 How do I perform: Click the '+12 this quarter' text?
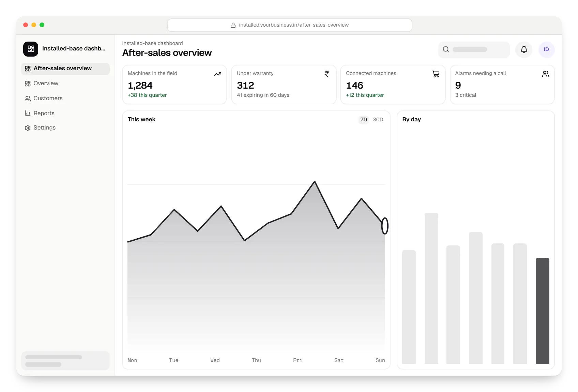pyautogui.click(x=365, y=95)
